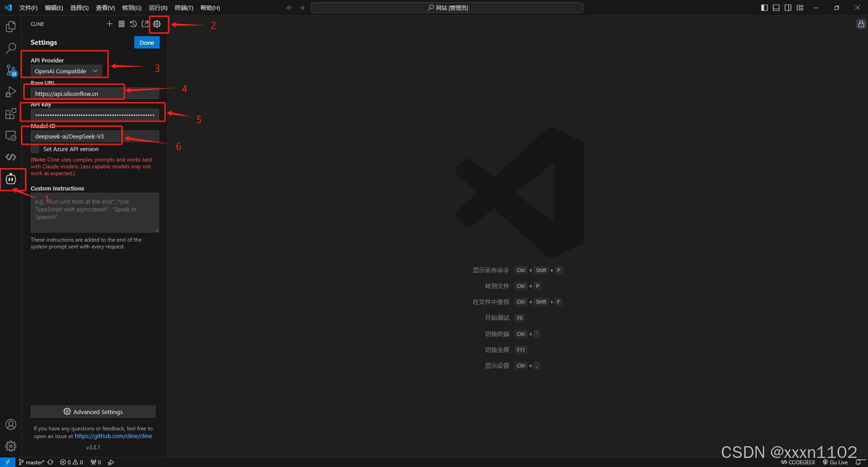
Task: Toggle the primary sidebar layout icon
Action: [x=764, y=8]
